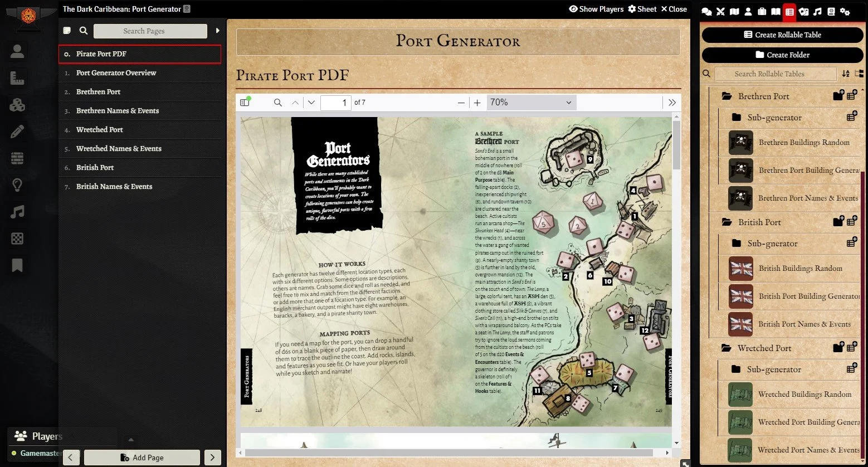868x467 pixels.
Task: Go to previous PDF page
Action: point(295,103)
